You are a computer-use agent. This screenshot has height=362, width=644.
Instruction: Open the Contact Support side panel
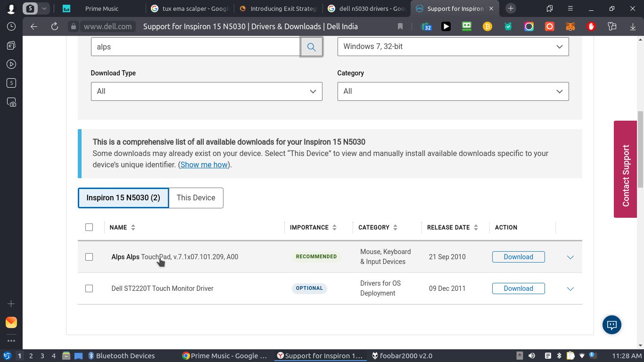point(625,169)
